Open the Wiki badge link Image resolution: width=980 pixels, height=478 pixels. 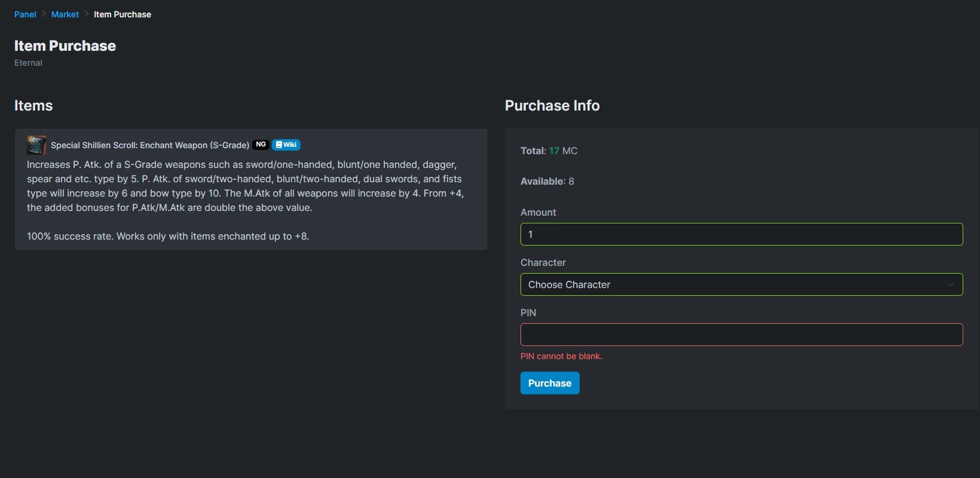click(x=286, y=145)
